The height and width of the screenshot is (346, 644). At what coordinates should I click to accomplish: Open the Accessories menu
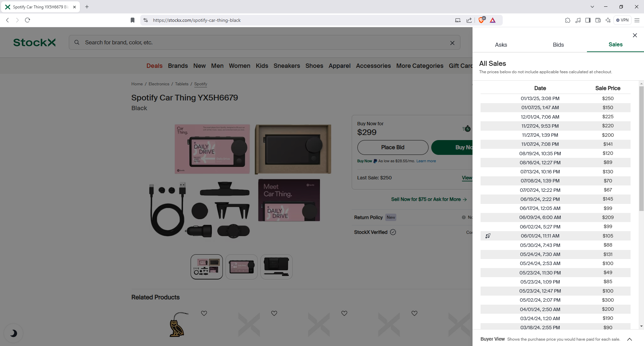[373, 66]
